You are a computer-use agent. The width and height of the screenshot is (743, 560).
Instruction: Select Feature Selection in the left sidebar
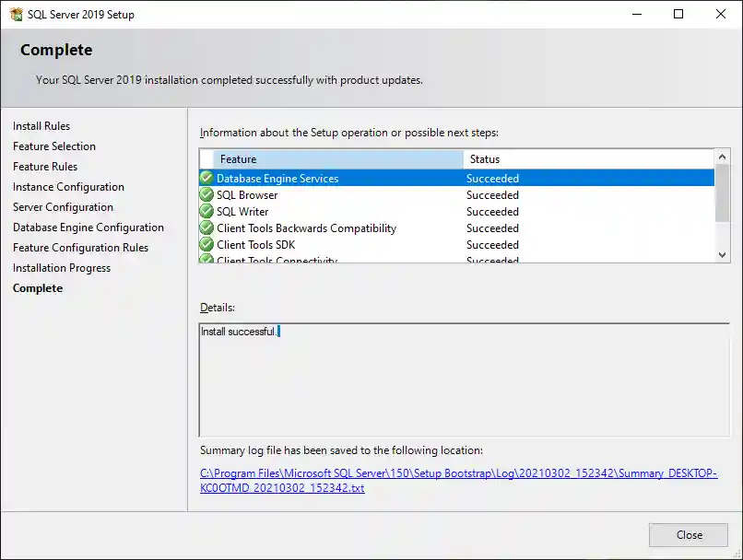point(53,146)
